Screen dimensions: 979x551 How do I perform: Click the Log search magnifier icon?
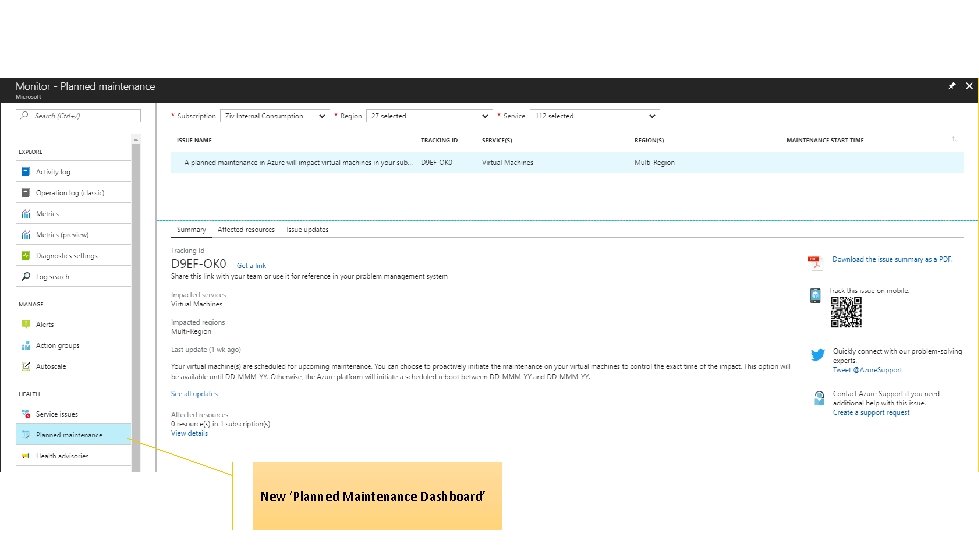click(26, 276)
